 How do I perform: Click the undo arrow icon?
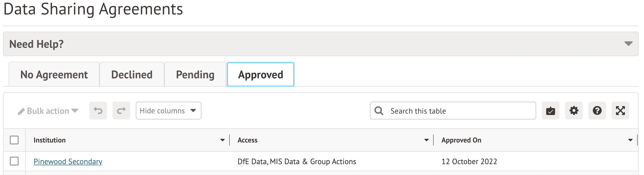[98, 111]
